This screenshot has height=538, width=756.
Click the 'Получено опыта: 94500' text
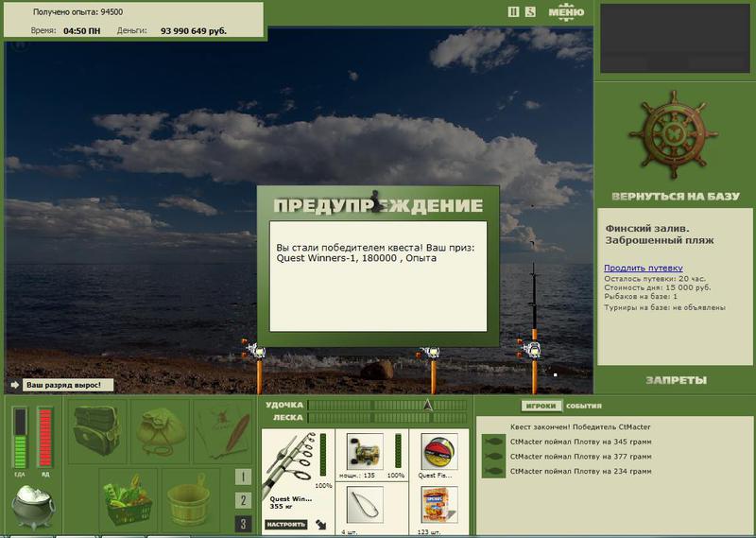pyautogui.click(x=77, y=12)
